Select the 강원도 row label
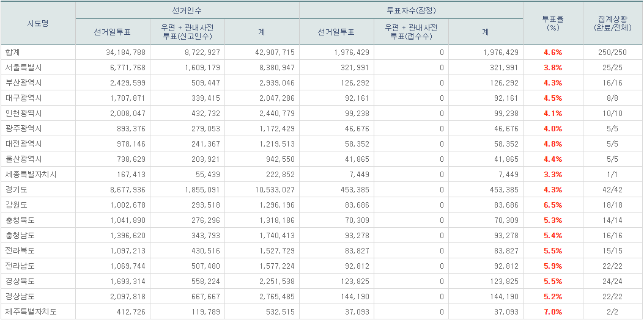The height and width of the screenshot is (320, 644). tap(15, 205)
